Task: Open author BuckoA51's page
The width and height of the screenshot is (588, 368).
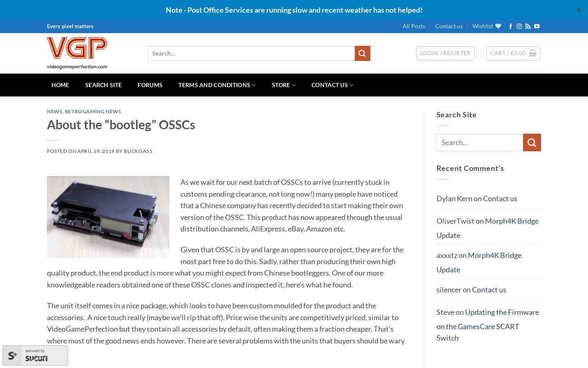Action: pos(138,151)
